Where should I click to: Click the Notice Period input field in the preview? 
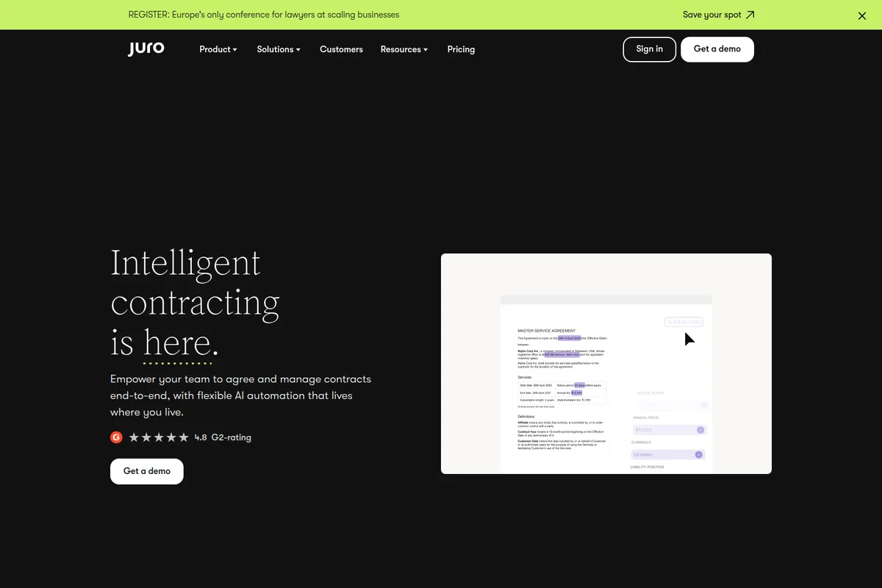click(x=667, y=404)
